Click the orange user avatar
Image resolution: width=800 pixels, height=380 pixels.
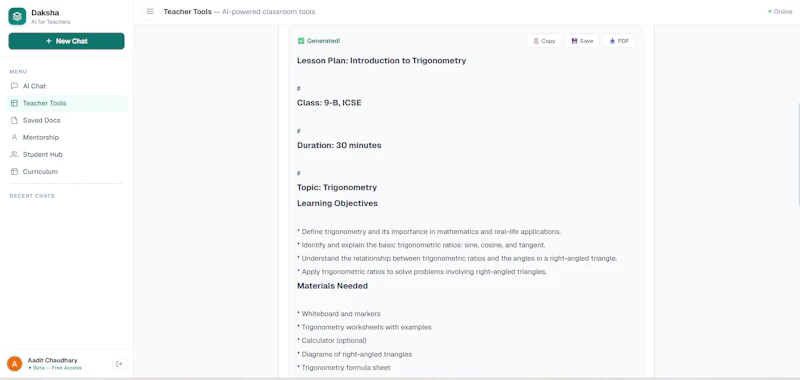tap(14, 364)
